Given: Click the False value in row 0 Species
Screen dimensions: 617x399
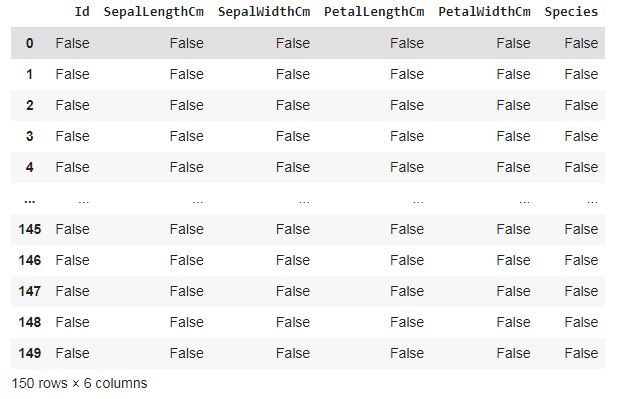Looking at the screenshot, I should [581, 43].
